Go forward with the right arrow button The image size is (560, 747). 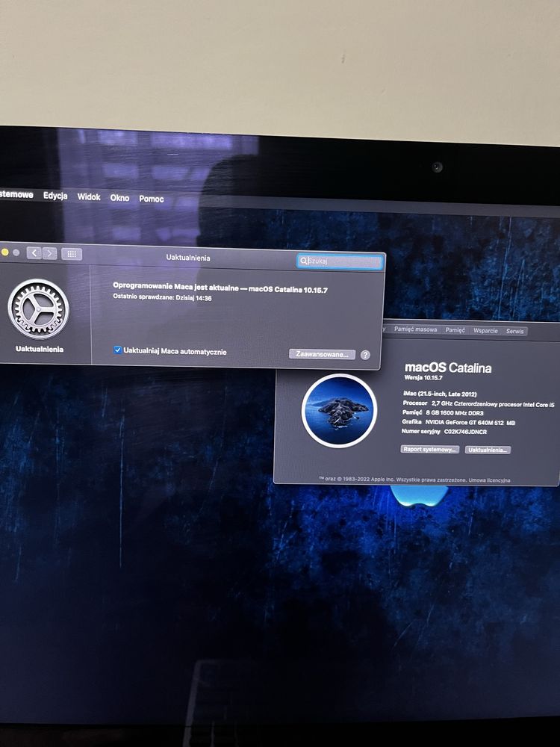(49, 253)
